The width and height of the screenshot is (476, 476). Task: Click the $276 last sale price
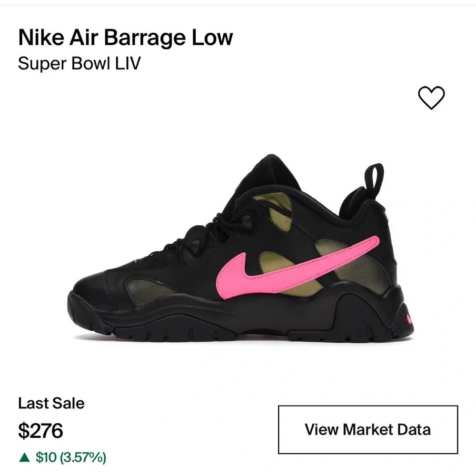coord(40,430)
